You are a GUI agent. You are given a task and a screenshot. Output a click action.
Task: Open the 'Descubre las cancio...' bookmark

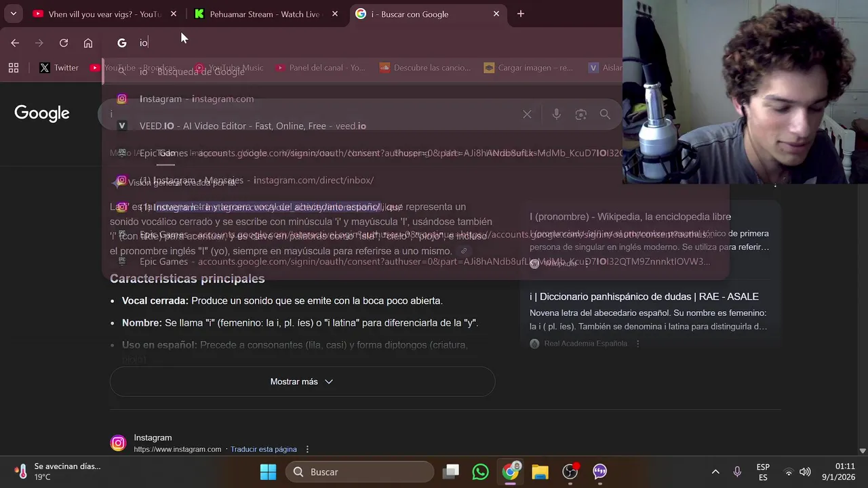425,68
